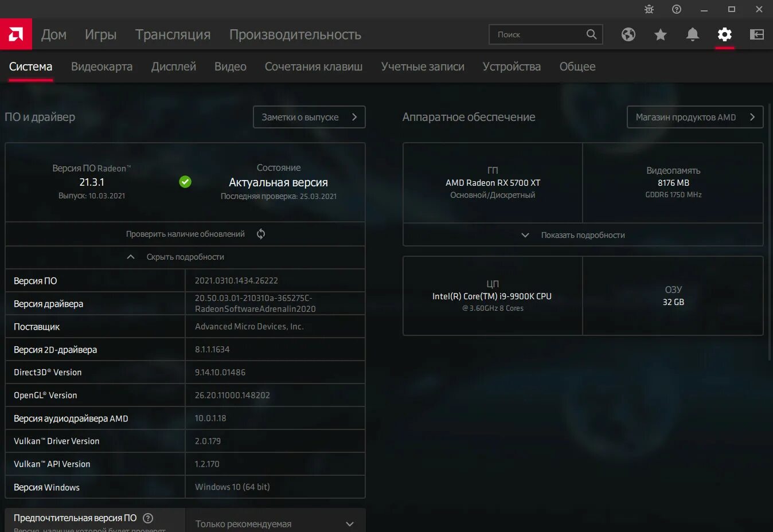Select version value 2021.0310.1434.26222

point(236,280)
